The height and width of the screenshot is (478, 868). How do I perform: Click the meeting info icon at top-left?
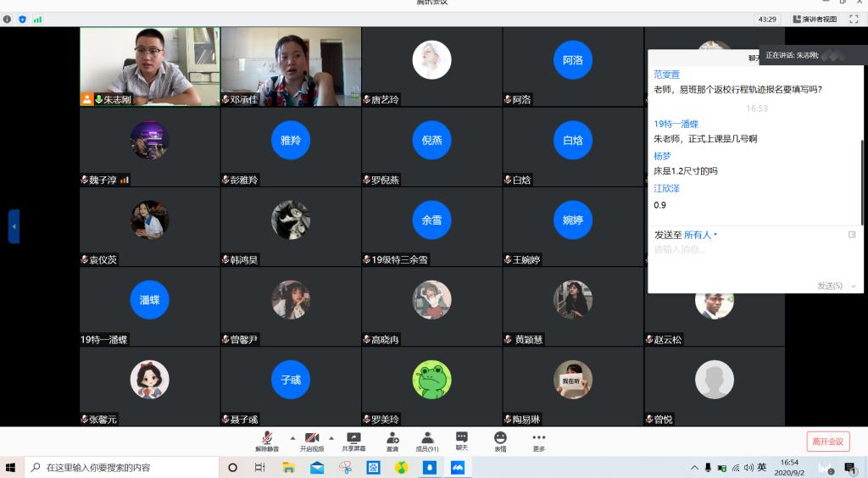(8, 19)
